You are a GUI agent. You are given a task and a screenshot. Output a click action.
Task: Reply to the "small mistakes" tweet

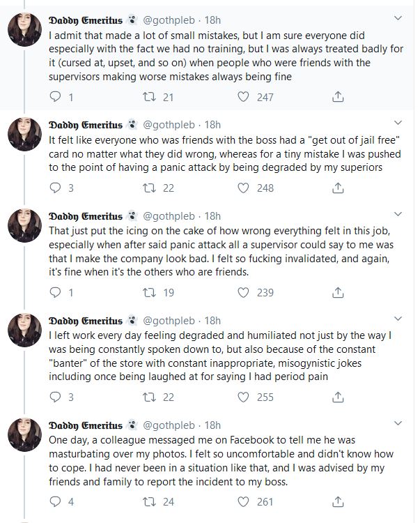pyautogui.click(x=58, y=98)
